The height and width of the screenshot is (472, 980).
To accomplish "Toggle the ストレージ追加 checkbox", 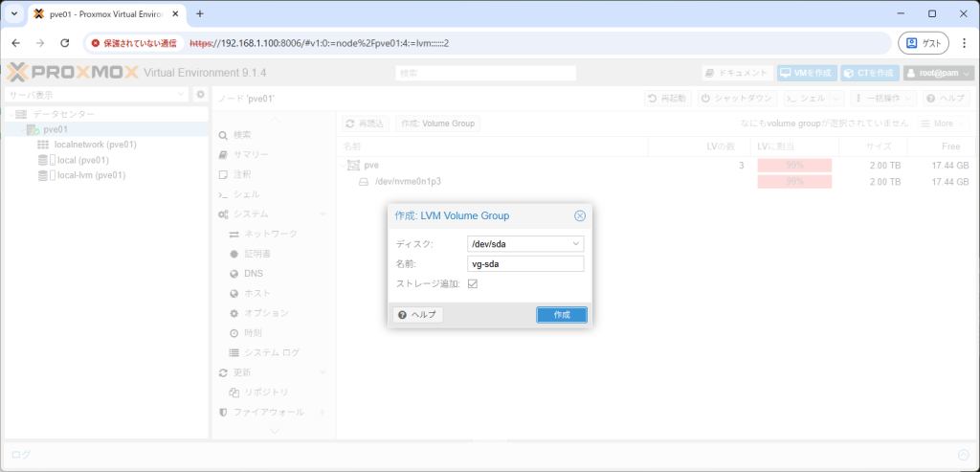I will point(473,283).
